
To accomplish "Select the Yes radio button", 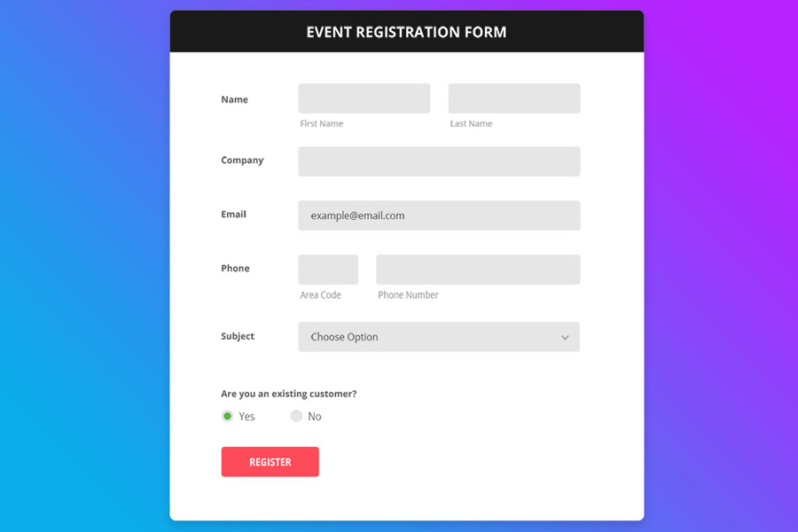I will 228,417.
